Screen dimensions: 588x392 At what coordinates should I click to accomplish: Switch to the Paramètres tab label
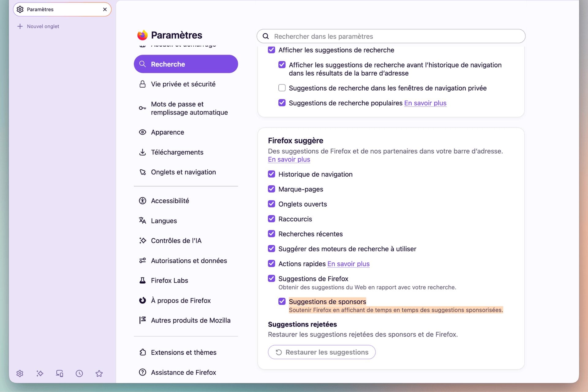(x=40, y=9)
